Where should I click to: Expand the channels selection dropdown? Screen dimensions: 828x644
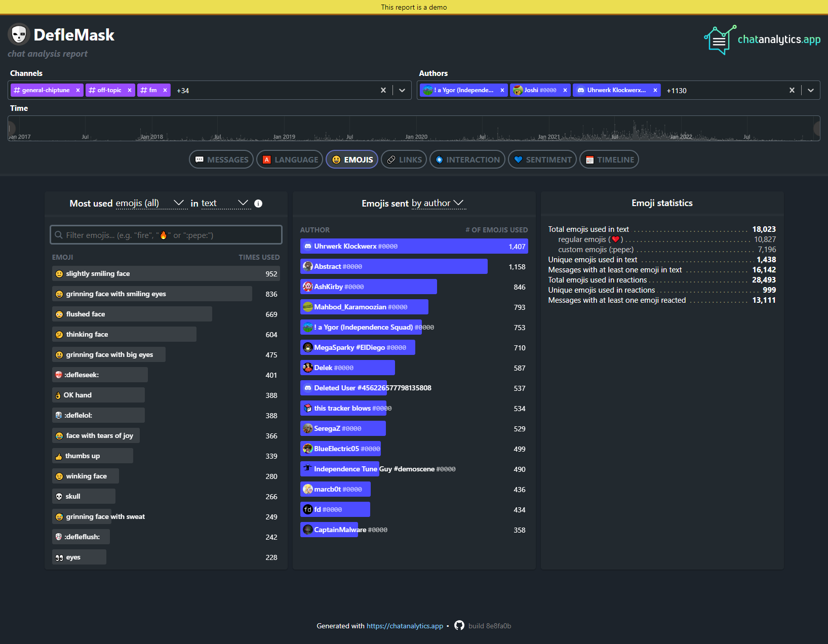click(x=402, y=90)
